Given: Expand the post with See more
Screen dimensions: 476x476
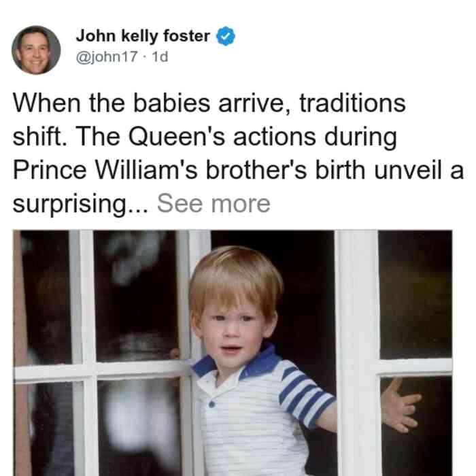Looking at the screenshot, I should (214, 203).
